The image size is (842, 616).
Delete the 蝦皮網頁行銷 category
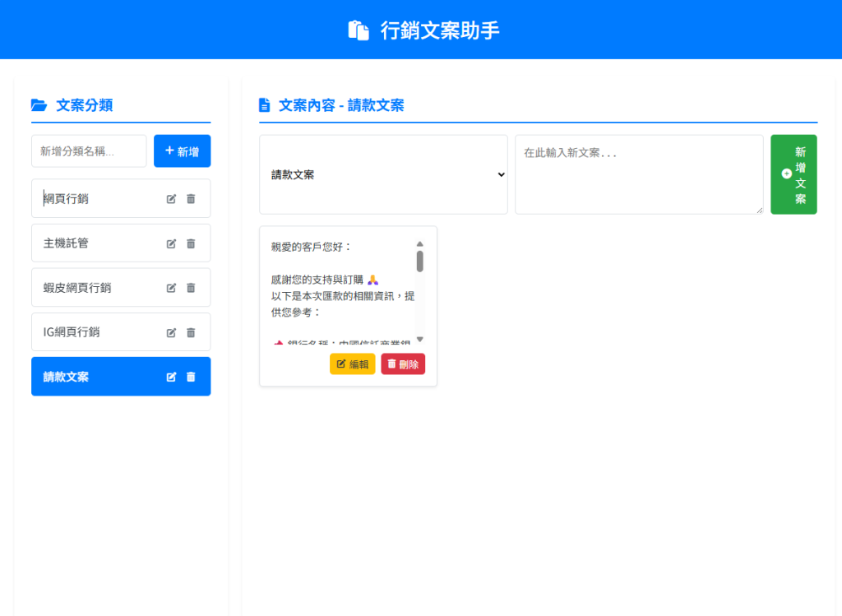pos(191,288)
